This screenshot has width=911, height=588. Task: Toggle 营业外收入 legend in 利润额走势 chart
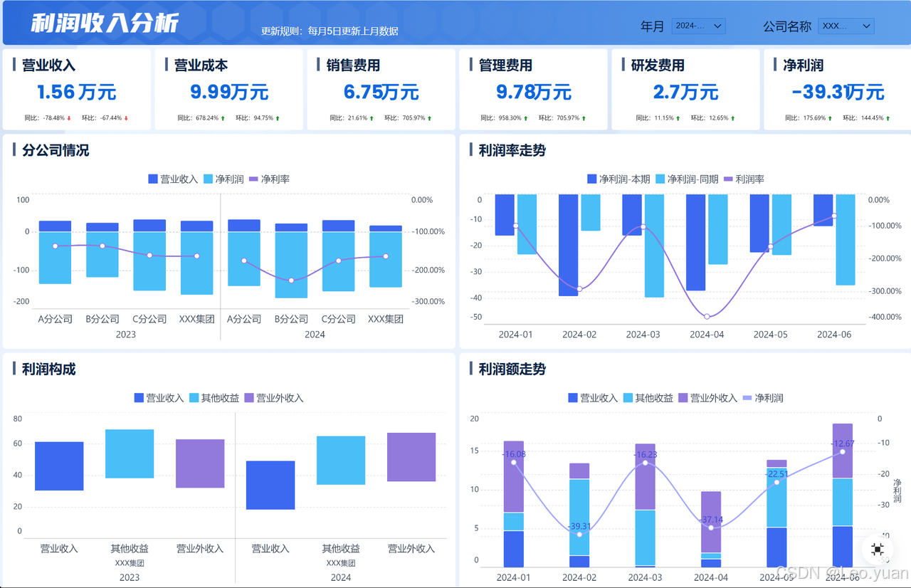708,398
